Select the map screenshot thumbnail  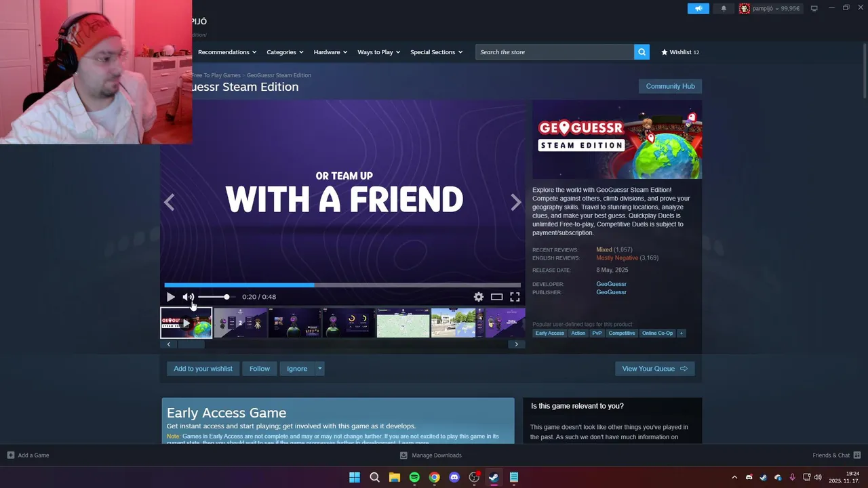tap(403, 323)
